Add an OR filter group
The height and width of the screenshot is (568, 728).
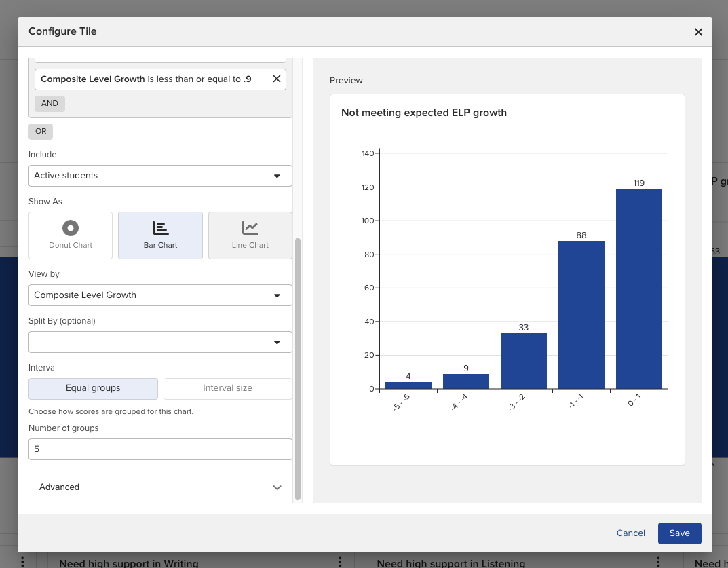pyautogui.click(x=41, y=132)
